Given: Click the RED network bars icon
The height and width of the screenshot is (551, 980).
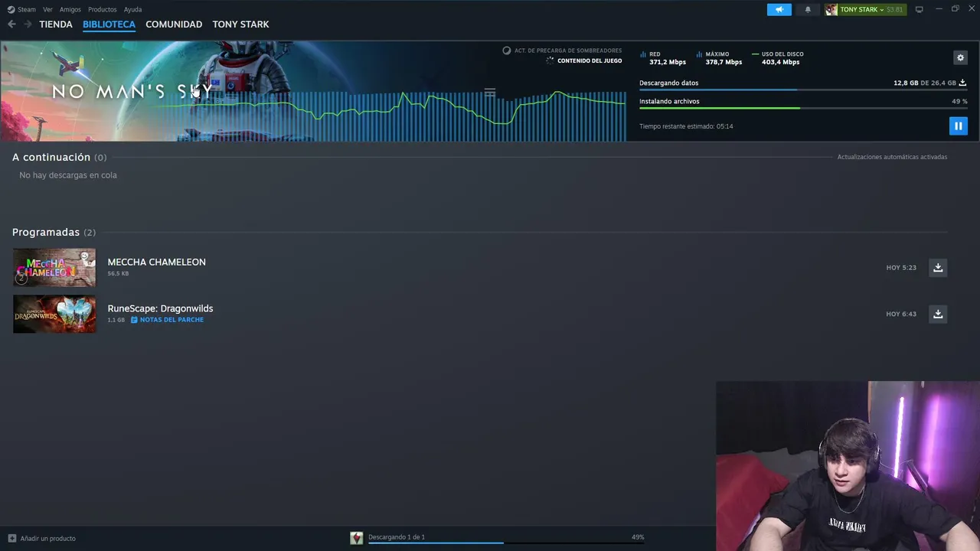Looking at the screenshot, I should coord(643,54).
